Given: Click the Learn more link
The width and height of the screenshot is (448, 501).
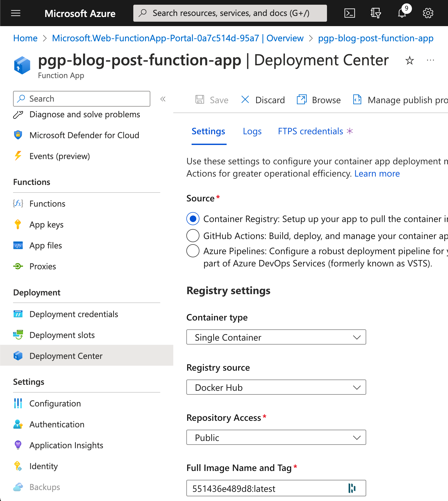Looking at the screenshot, I should tap(377, 173).
